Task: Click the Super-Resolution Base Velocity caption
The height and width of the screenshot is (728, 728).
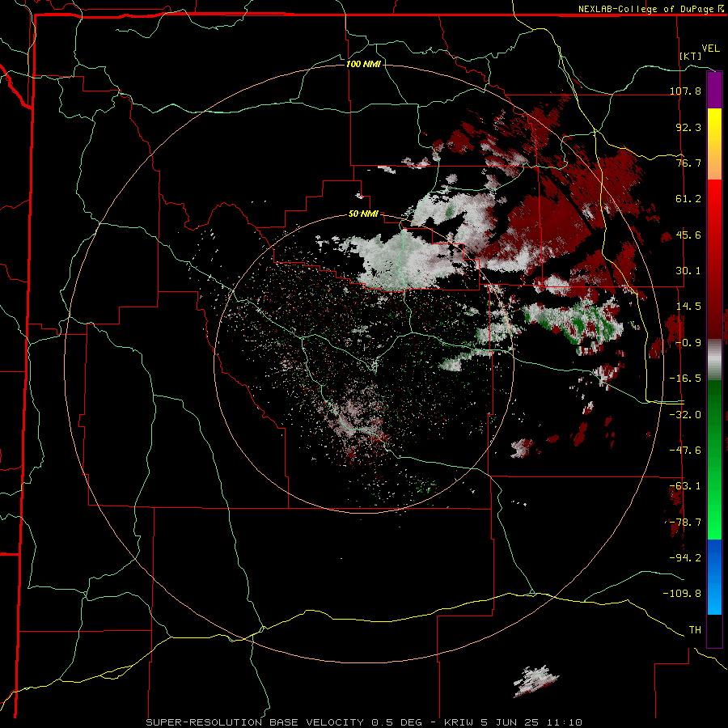Action: click(x=363, y=722)
